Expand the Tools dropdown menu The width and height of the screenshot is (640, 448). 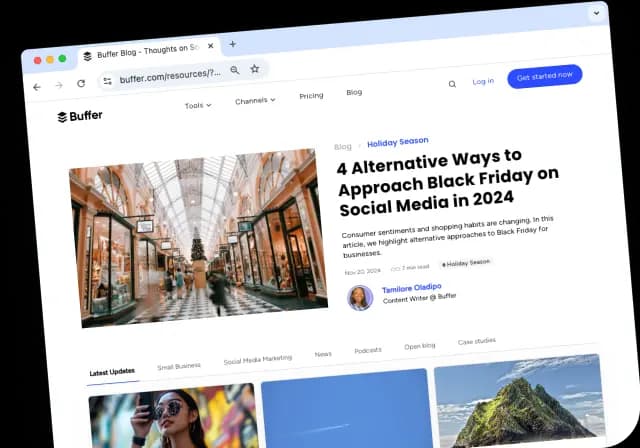[198, 105]
